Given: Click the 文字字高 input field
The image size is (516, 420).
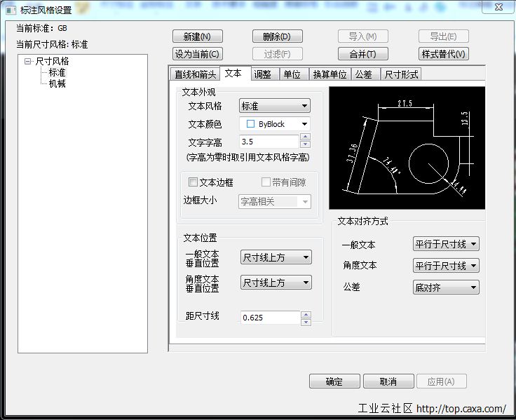Looking at the screenshot, I should pos(269,142).
